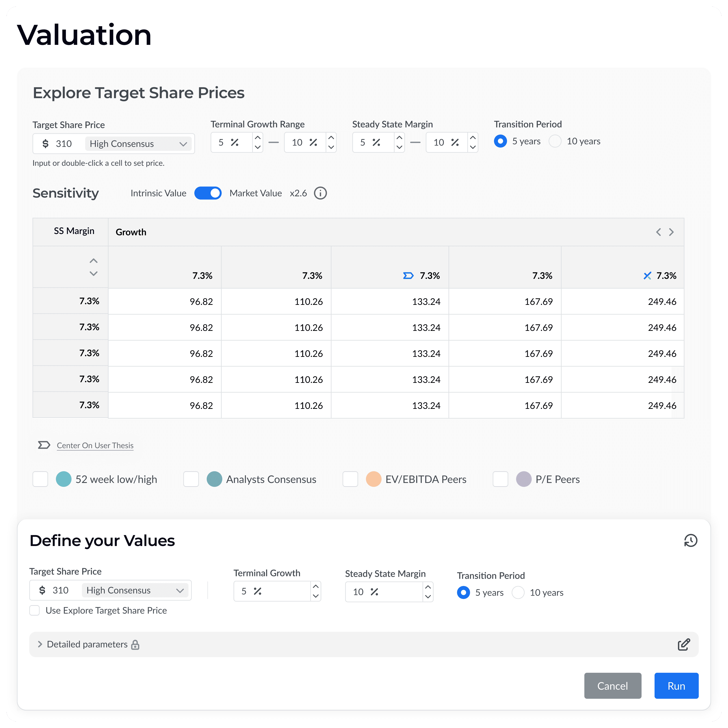Check the Analysts Consensus overlay
728x728 pixels.
tap(191, 479)
